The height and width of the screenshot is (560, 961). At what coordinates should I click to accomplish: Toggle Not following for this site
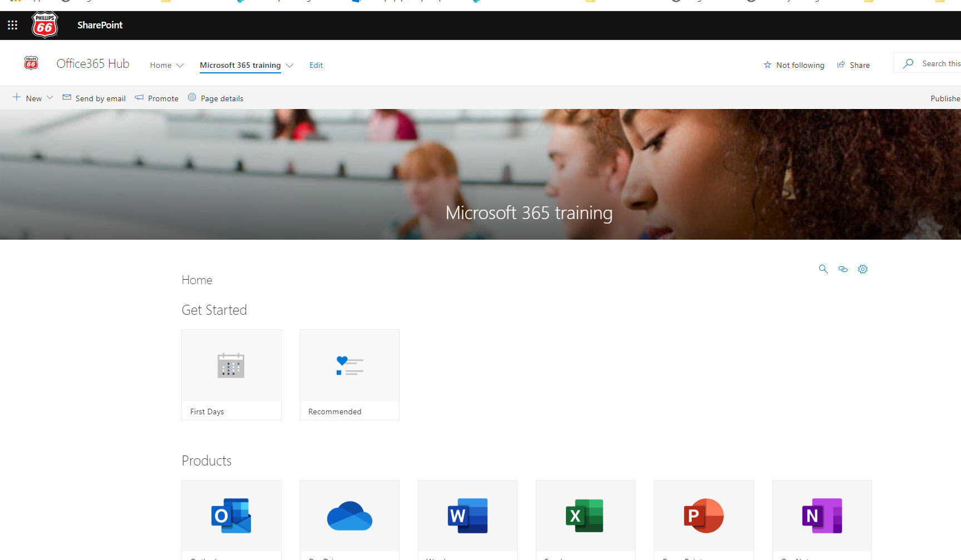pos(794,65)
